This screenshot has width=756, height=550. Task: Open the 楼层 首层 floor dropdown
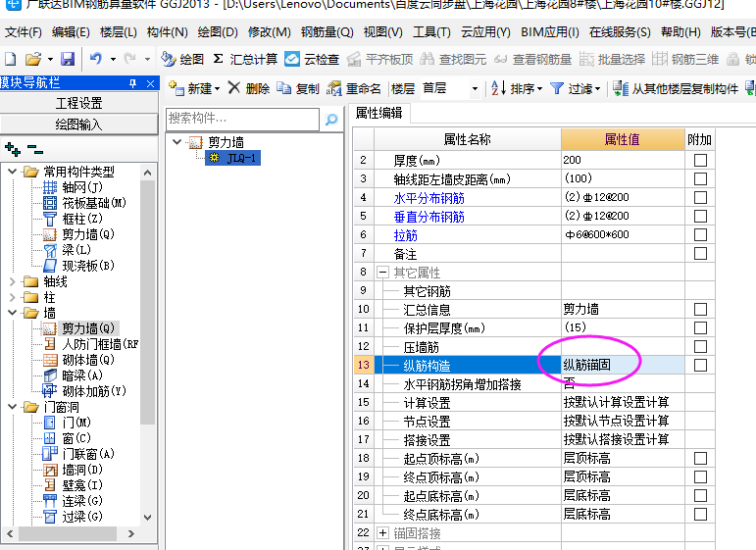point(475,88)
